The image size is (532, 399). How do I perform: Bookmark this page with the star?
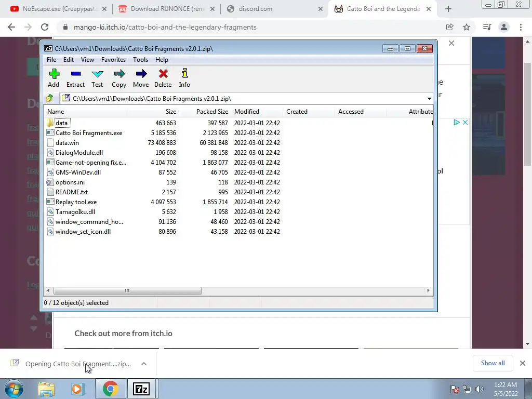click(x=467, y=27)
